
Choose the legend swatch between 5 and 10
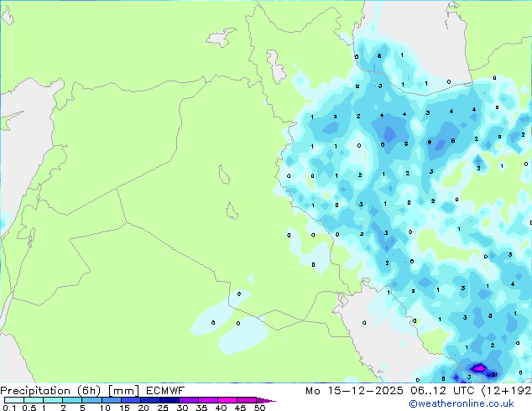tap(91, 400)
